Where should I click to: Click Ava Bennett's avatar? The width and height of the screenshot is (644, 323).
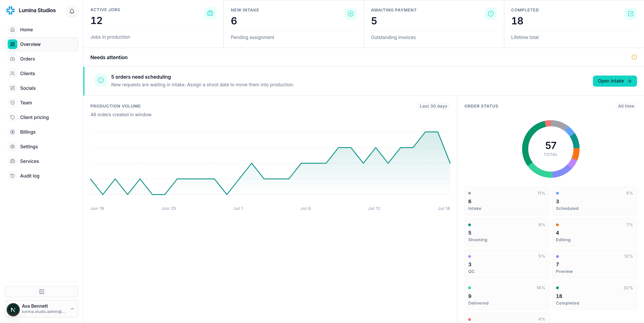point(13,310)
